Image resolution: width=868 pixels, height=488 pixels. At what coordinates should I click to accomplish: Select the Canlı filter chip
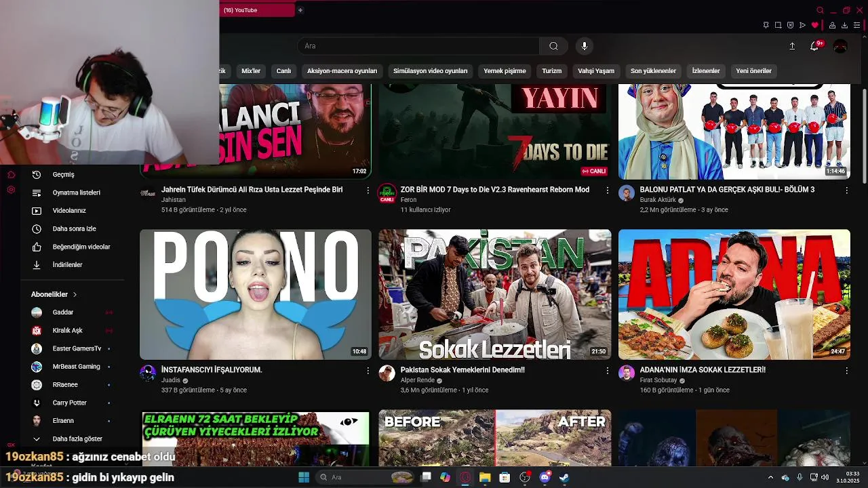coord(283,70)
